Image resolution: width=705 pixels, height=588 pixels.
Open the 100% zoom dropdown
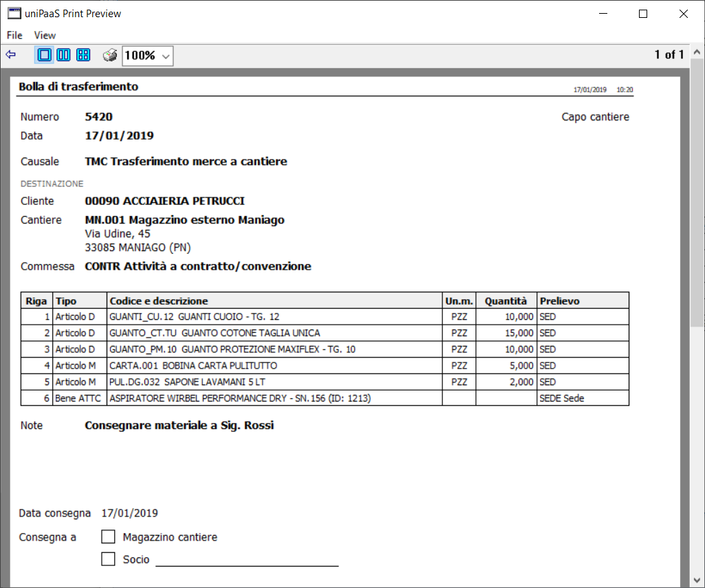[x=147, y=56]
